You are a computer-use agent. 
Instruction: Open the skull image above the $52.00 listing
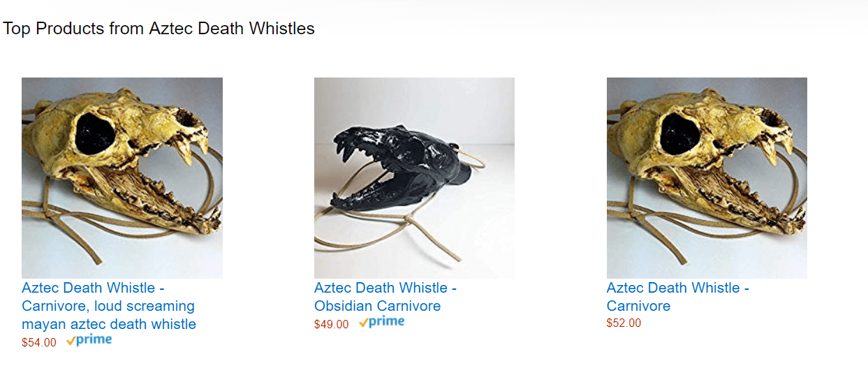(707, 177)
